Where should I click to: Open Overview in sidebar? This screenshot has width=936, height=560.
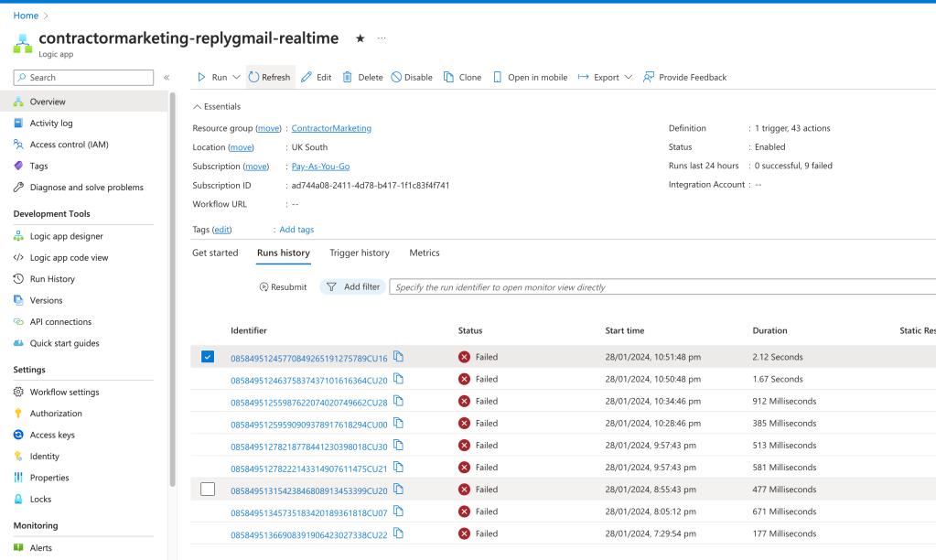(83, 102)
